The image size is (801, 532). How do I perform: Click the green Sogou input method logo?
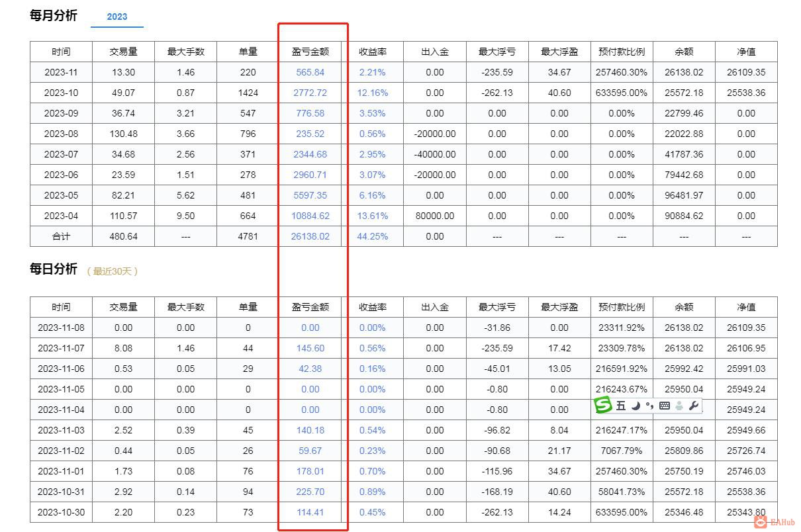[602, 405]
